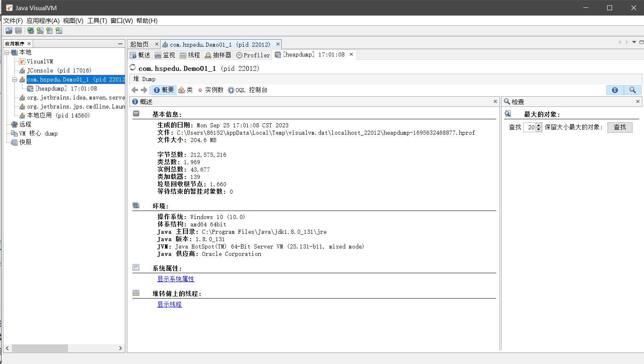Image resolution: width=644 pixels, height=364 pixels.
Task: Click the Add Remote Host toolbar icon
Action: (31, 31)
